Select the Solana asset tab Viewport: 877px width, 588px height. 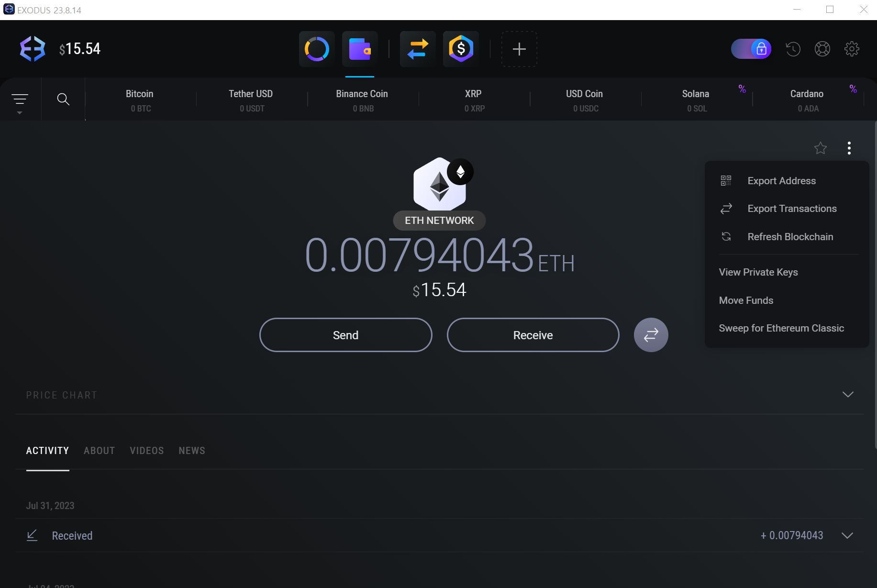[696, 100]
